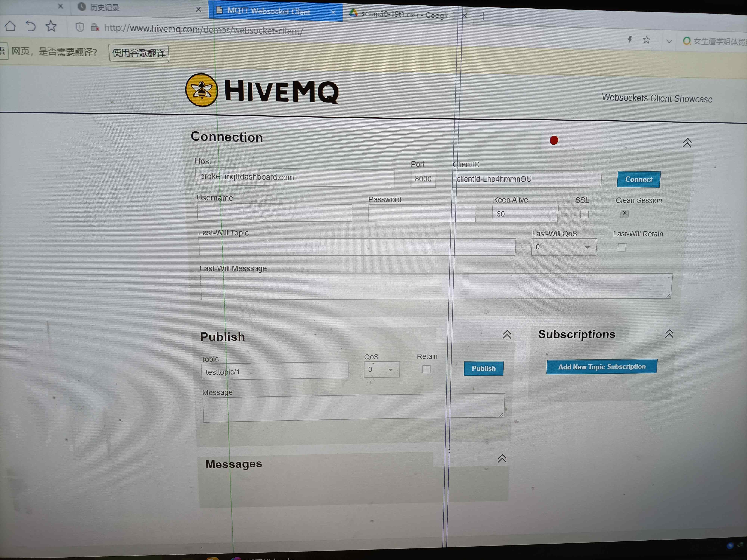747x560 pixels.
Task: Click the Host input field
Action: tap(295, 178)
